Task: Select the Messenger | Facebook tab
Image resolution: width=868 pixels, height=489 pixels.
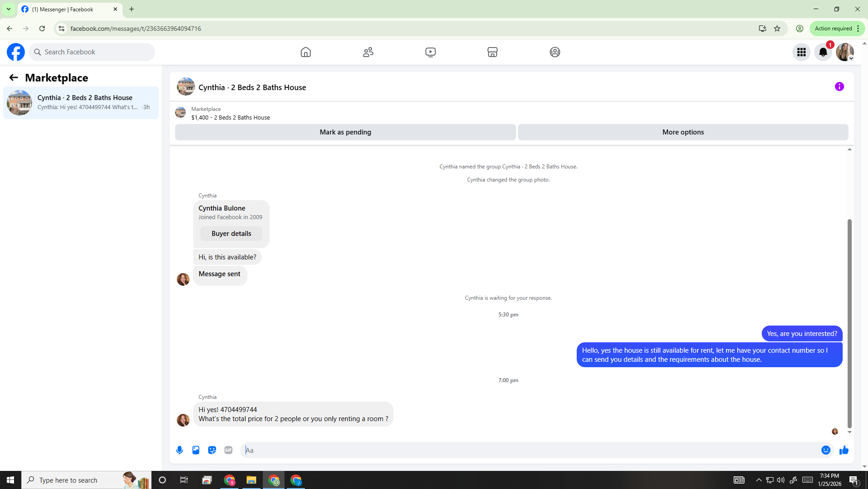Action: pos(70,9)
